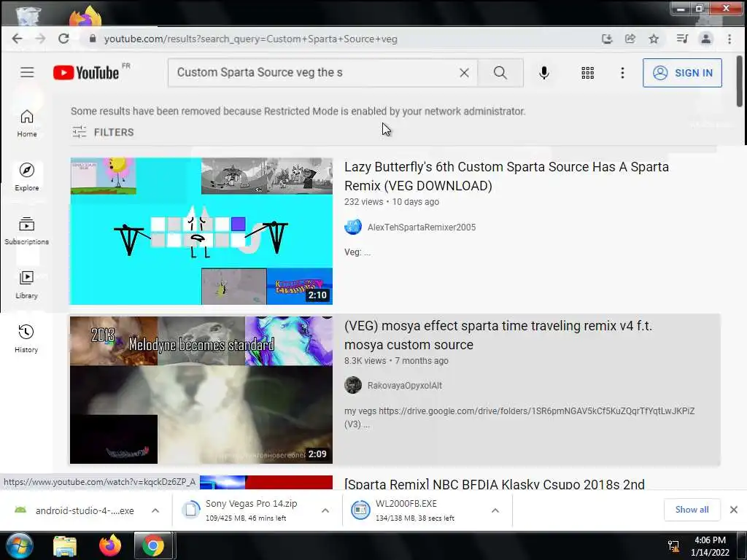The height and width of the screenshot is (560, 747).
Task: Open the YouTube hamburger guide menu
Action: click(x=27, y=72)
